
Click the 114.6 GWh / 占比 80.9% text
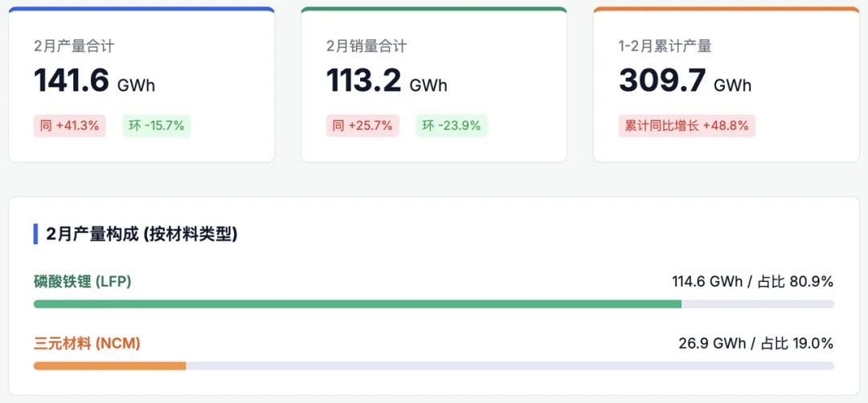tap(752, 282)
